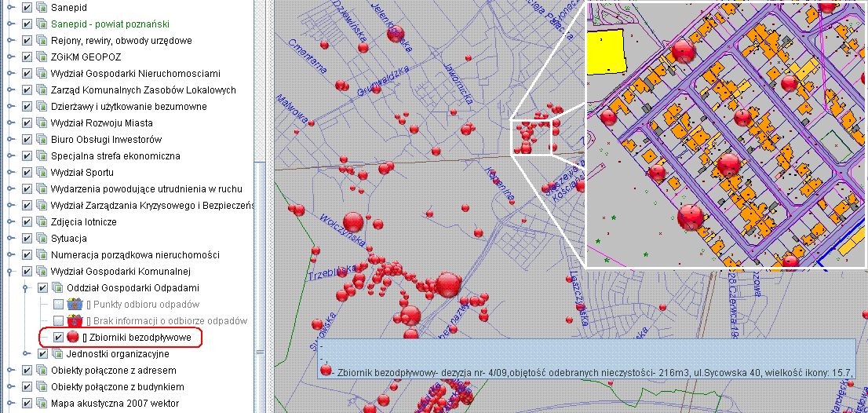Viewport: 868px width, 413px height.
Task: Click the yellow parcel in the inset map
Action: click(x=605, y=52)
